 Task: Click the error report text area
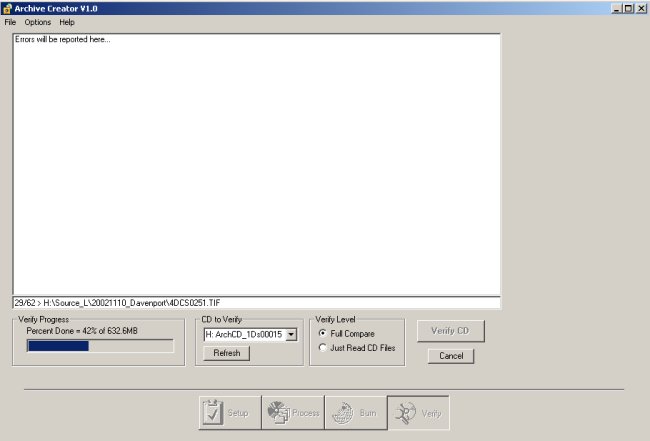(257, 164)
